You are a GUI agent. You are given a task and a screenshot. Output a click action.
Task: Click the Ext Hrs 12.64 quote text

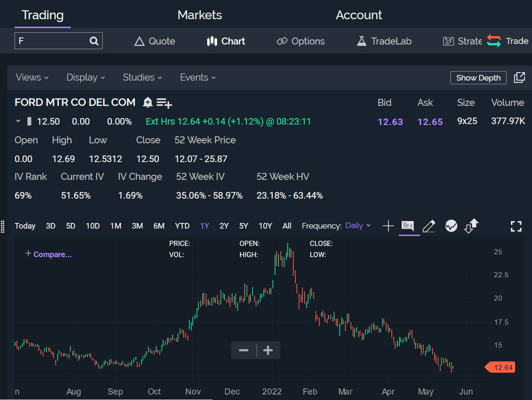(228, 121)
